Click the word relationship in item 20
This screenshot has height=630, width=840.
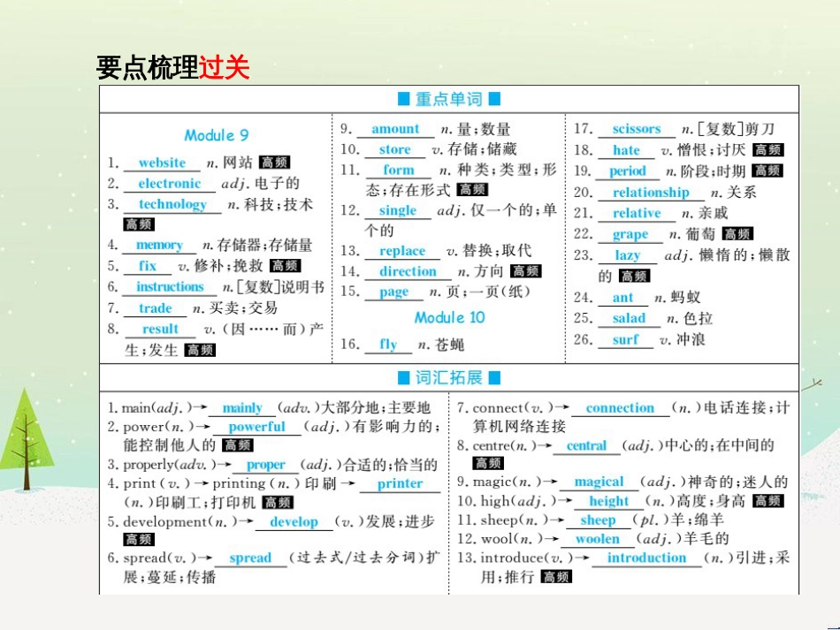tap(650, 192)
